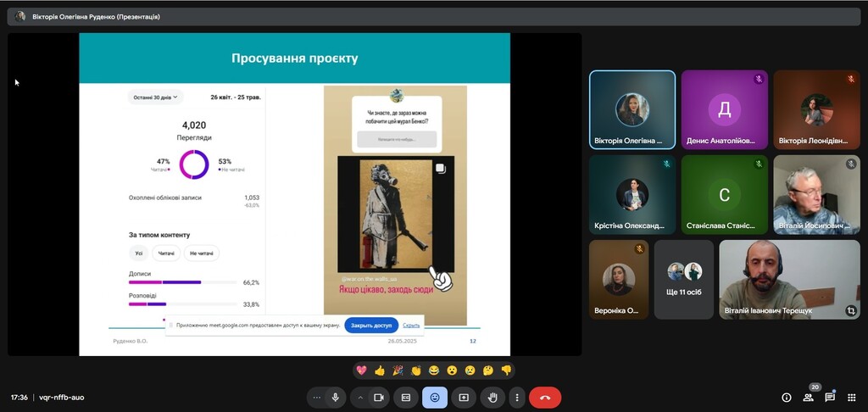
Task: Raise your hand in the meeting
Action: pyautogui.click(x=492, y=397)
